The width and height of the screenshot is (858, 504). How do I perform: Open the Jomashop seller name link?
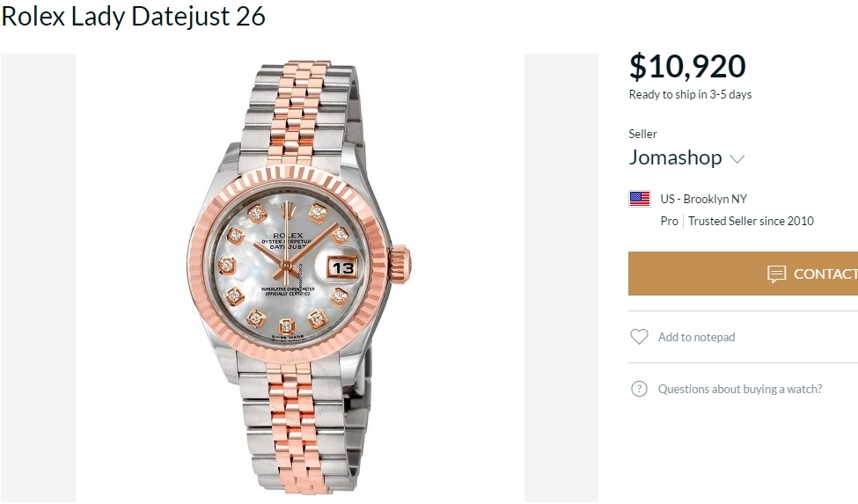675,158
